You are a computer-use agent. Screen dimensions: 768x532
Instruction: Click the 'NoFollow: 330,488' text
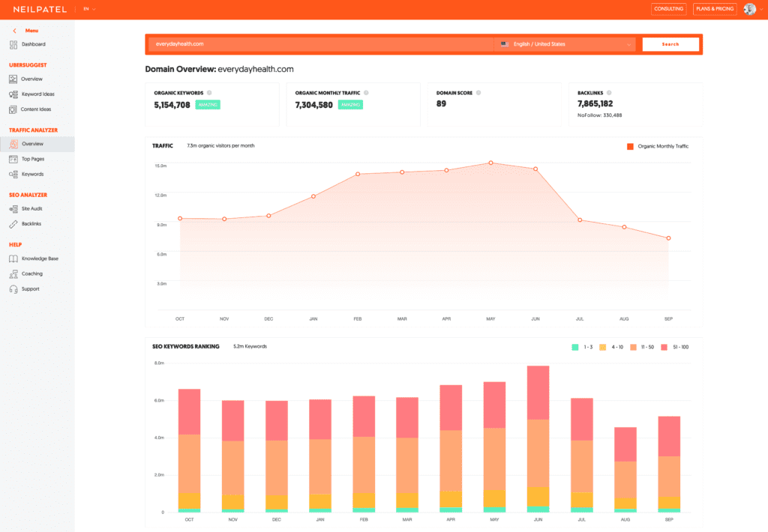[599, 115]
